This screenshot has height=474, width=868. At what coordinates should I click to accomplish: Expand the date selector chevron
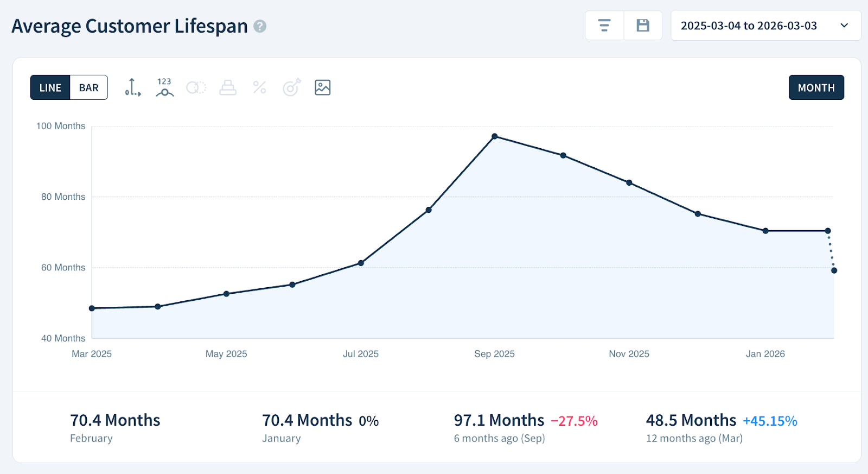[844, 25]
